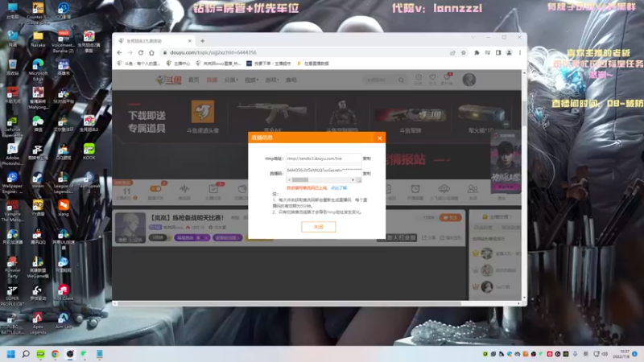Toggle Chrome side panel
The width and height of the screenshot is (644, 362).
[x=498, y=52]
